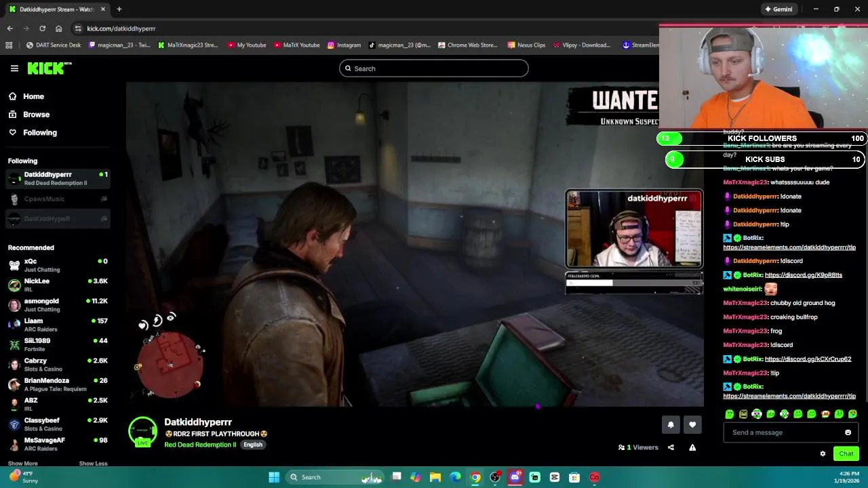This screenshot has height=488, width=868.
Task: Click the taskbar clock and date
Action: click(848, 477)
